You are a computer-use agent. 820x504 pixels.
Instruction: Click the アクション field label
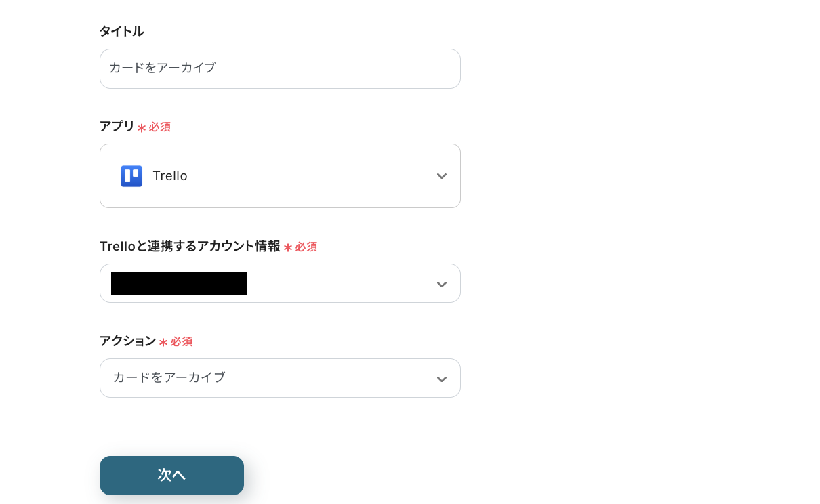127,341
